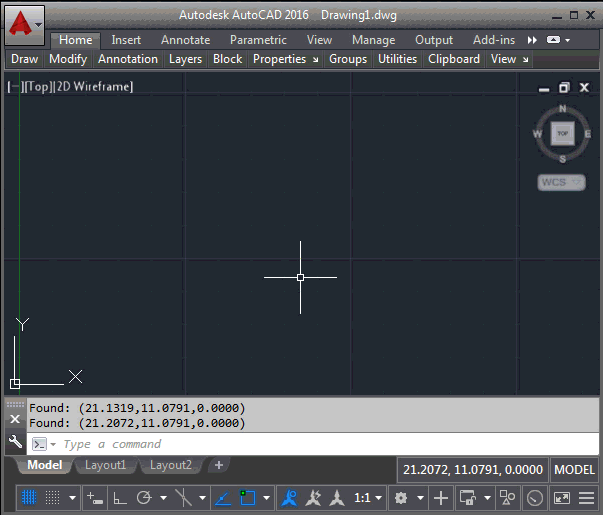
Task: Toggle object snap tracking icon
Action: [223, 498]
